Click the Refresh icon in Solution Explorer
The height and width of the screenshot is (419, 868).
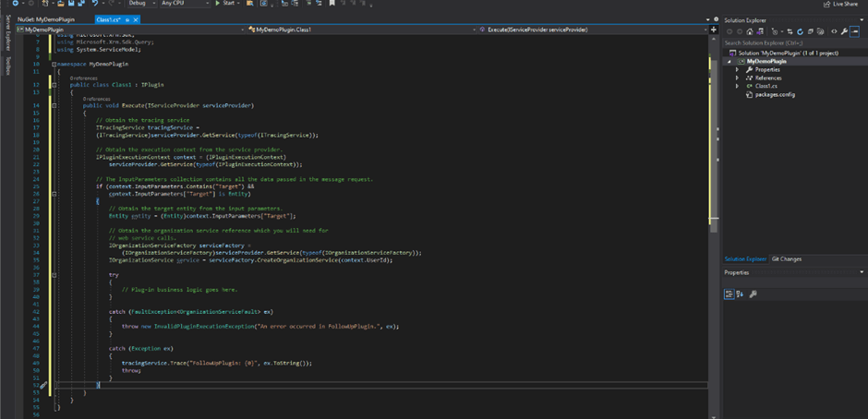800,31
